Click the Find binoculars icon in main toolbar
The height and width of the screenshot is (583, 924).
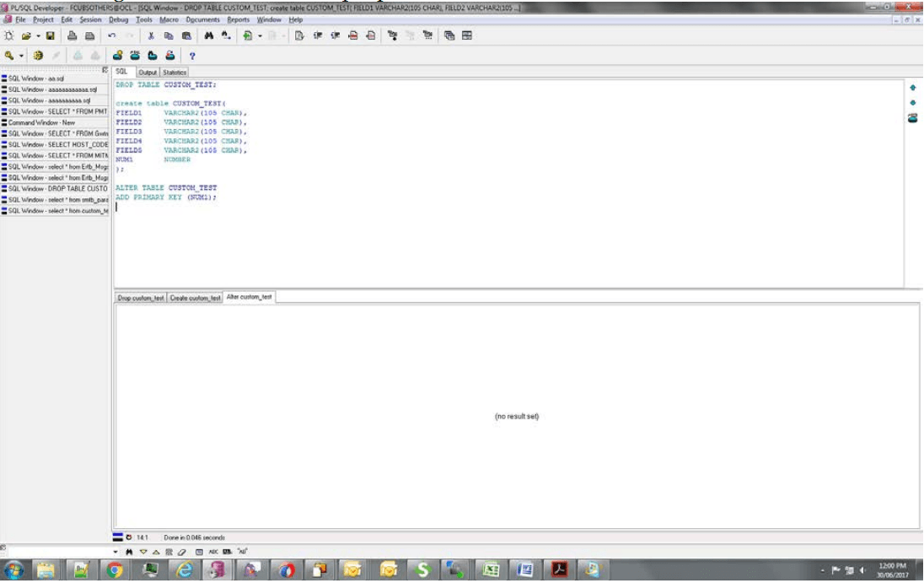point(208,36)
